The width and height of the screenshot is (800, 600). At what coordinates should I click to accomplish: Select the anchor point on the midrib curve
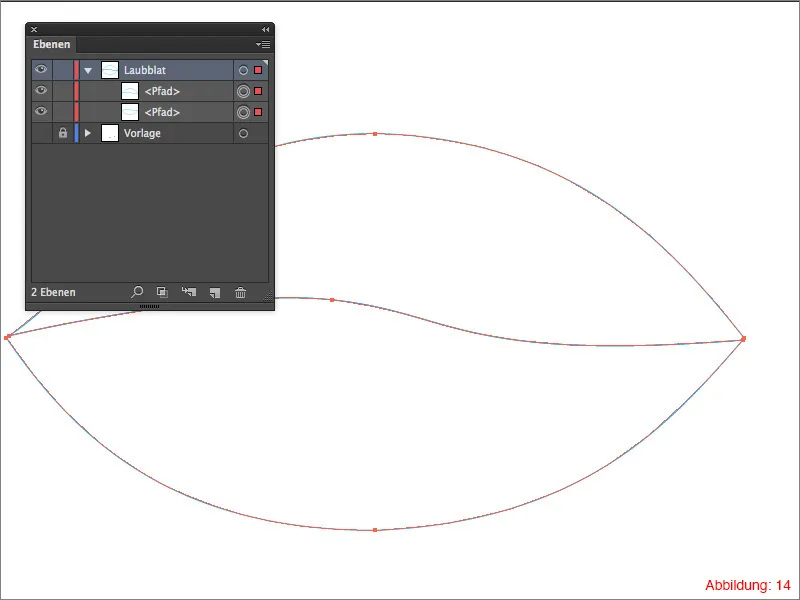pos(332,300)
